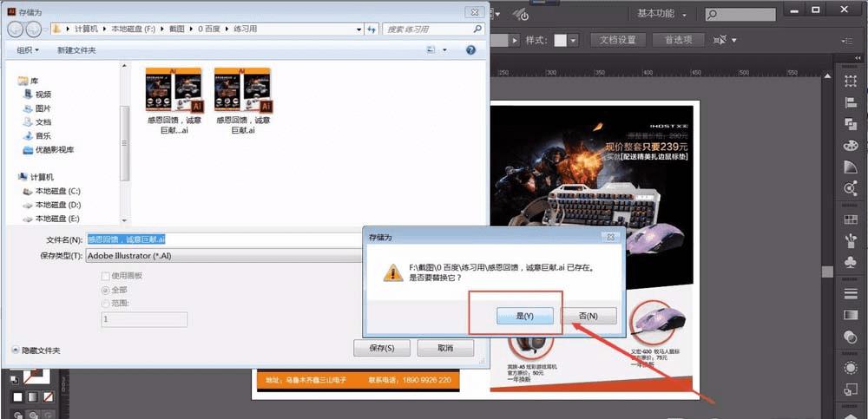Open the Graphic Styles panel icon
Image resolution: width=868 pixels, height=419 pixels.
(851, 390)
